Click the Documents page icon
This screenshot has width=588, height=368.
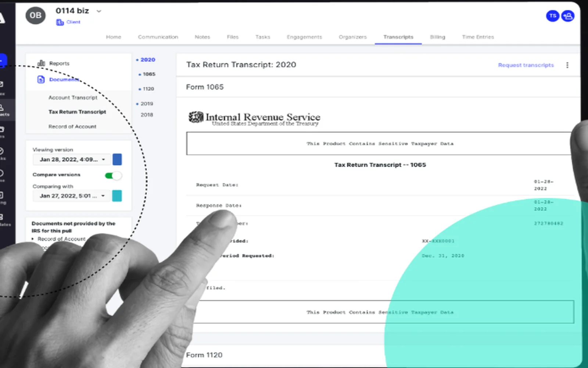tap(41, 79)
